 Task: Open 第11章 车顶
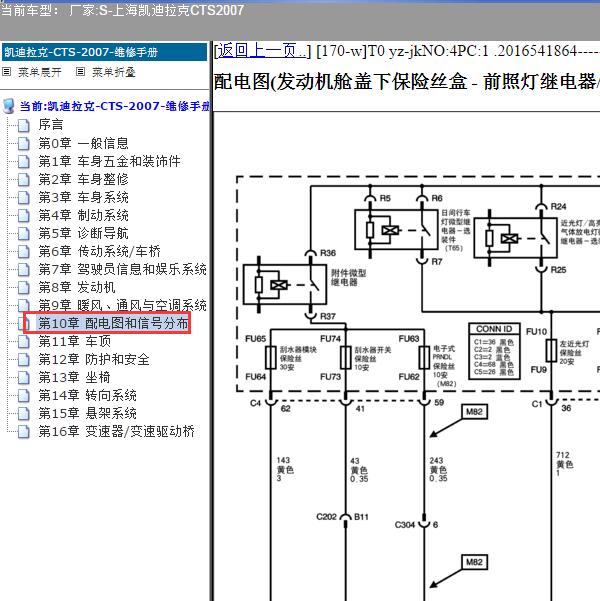[x=75, y=341]
